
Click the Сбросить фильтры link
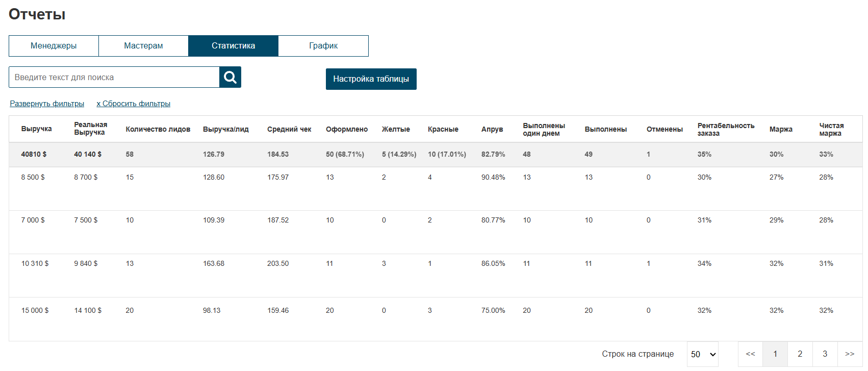tap(133, 104)
